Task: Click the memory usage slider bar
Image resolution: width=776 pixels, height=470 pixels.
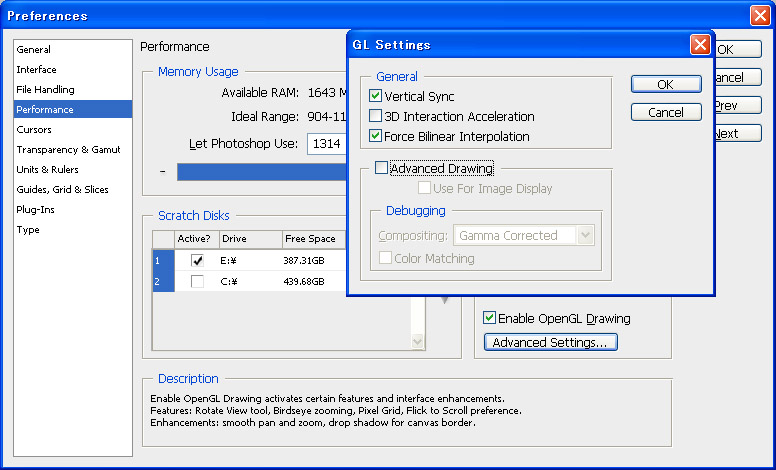Action: [262, 172]
